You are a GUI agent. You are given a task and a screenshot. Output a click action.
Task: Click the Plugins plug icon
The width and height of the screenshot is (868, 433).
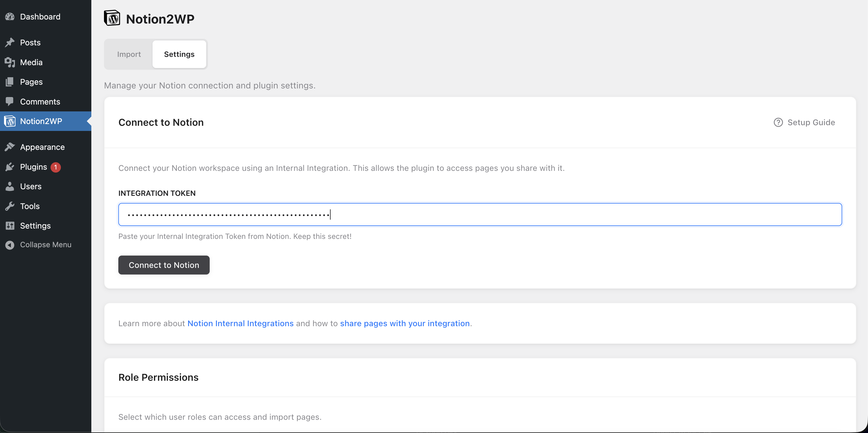10,167
